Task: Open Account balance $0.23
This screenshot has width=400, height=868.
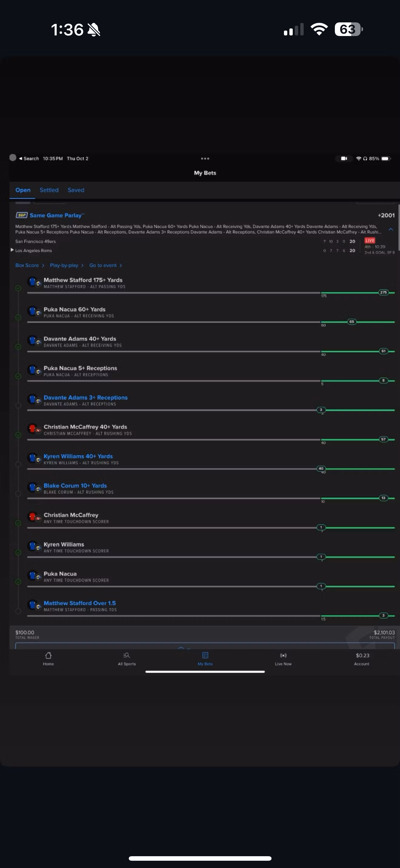Action: click(x=362, y=658)
